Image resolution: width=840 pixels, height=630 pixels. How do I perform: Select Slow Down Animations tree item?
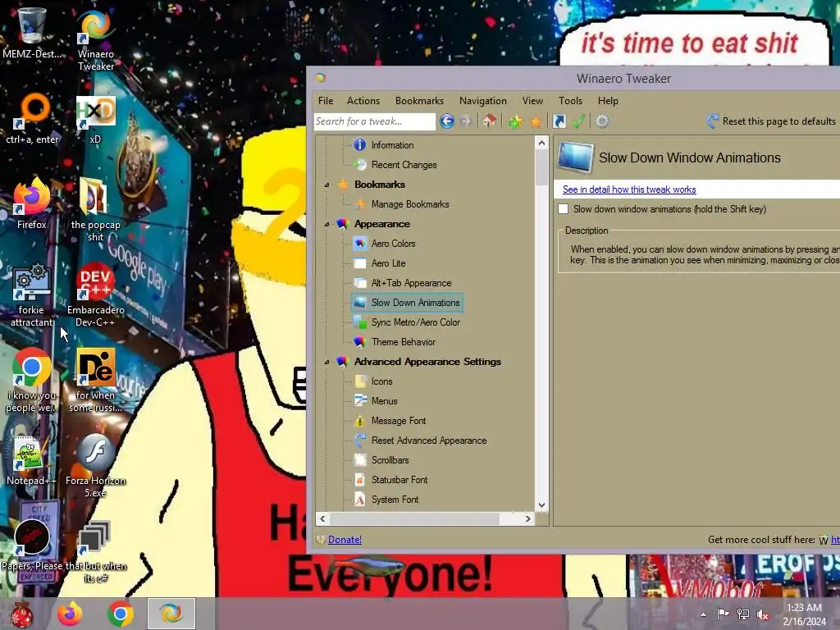coord(407,303)
